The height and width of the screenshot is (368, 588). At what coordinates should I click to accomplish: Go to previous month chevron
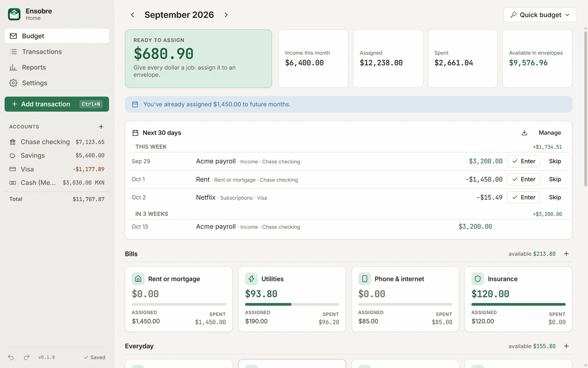coord(133,15)
